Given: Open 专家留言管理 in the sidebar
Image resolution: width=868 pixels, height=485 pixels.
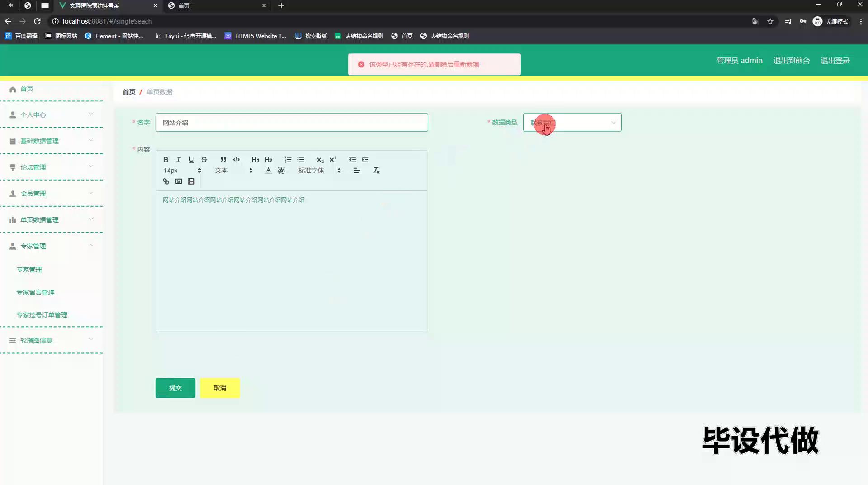Looking at the screenshot, I should tap(35, 292).
